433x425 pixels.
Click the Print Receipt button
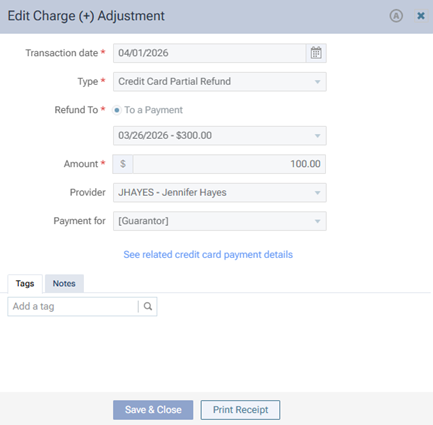coord(240,410)
